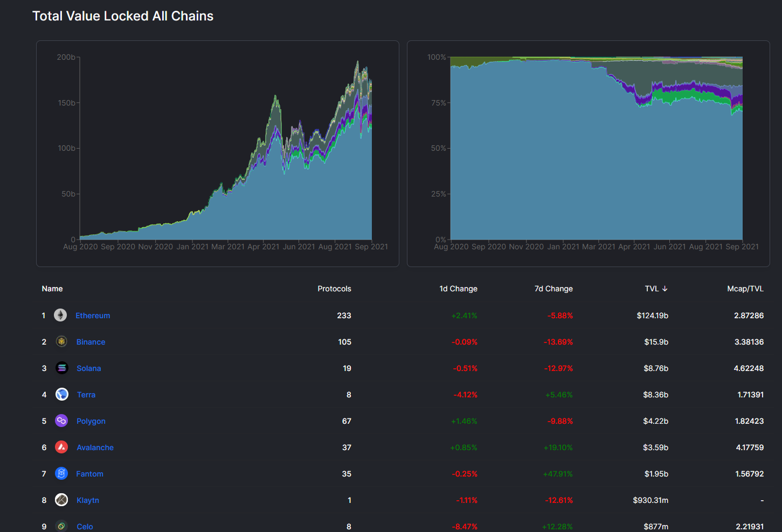Open the Avalanche chain link

[x=95, y=447]
